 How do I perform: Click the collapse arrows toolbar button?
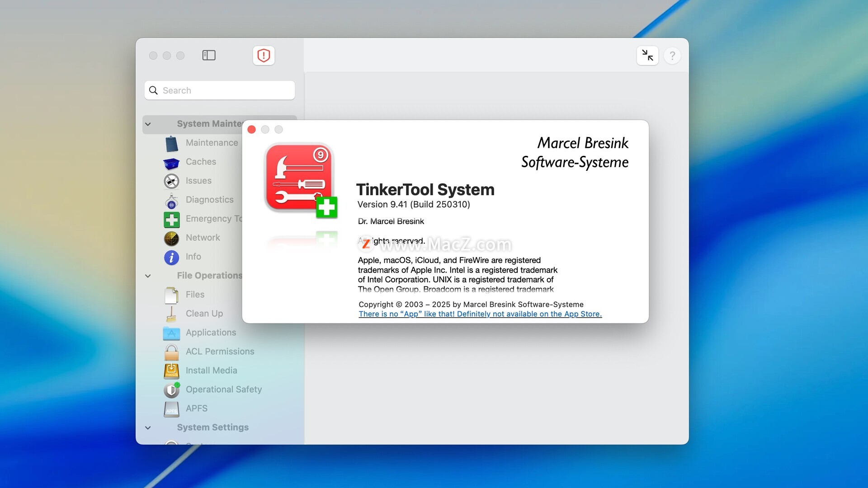[x=647, y=55]
